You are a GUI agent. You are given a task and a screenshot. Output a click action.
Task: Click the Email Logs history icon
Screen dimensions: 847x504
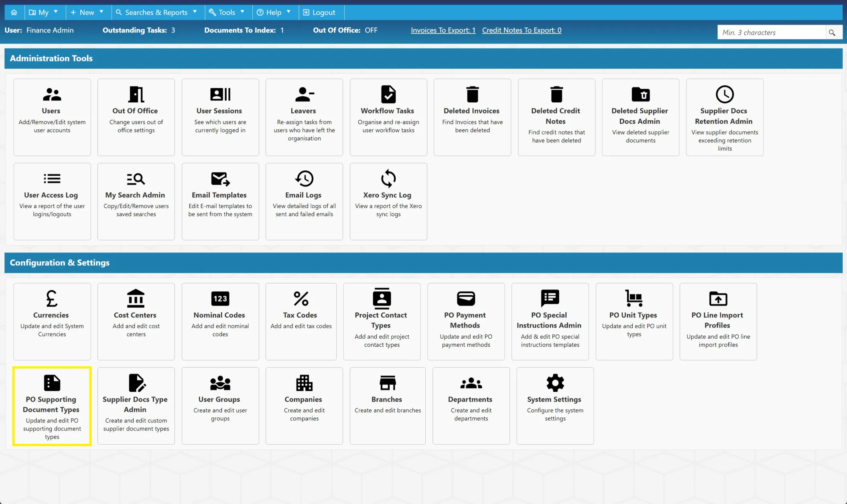tap(304, 179)
